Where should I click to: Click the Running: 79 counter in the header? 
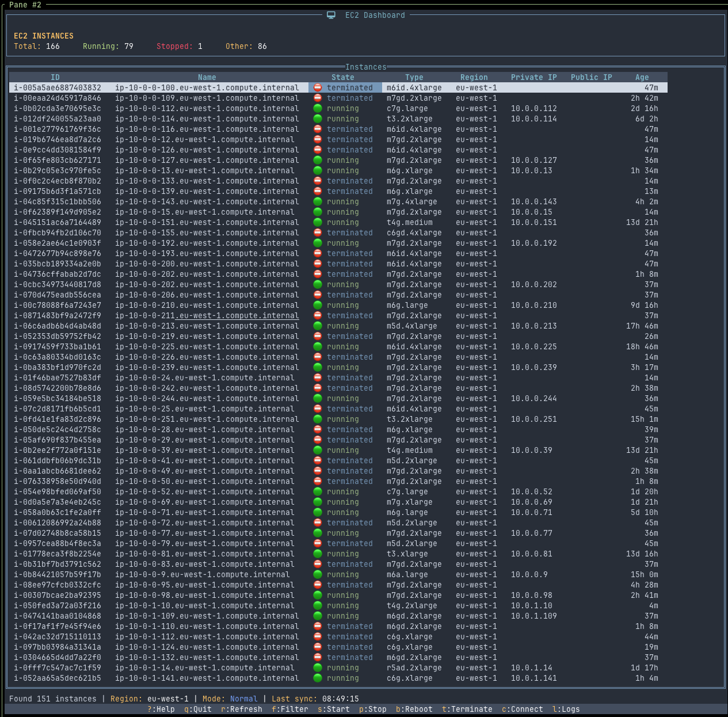[108, 46]
